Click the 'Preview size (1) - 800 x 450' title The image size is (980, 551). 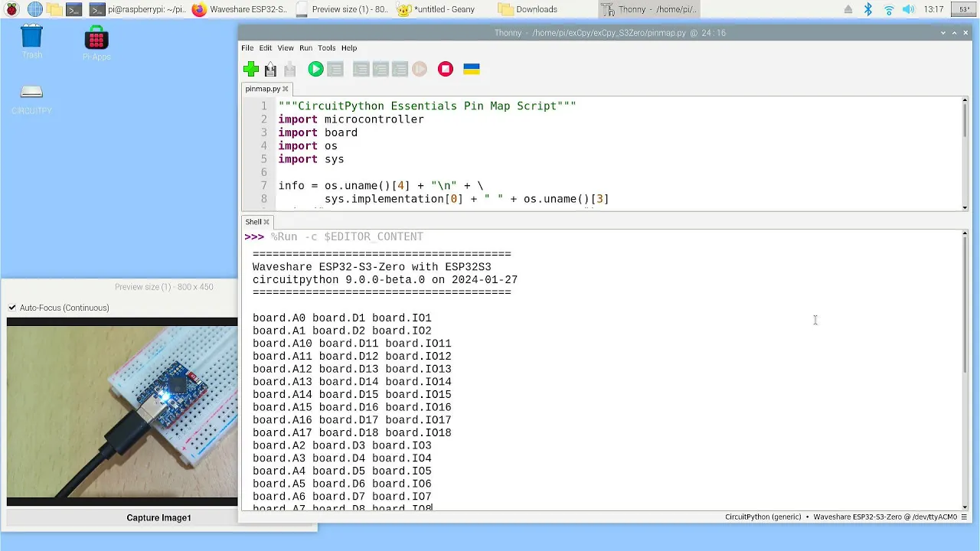tap(164, 287)
